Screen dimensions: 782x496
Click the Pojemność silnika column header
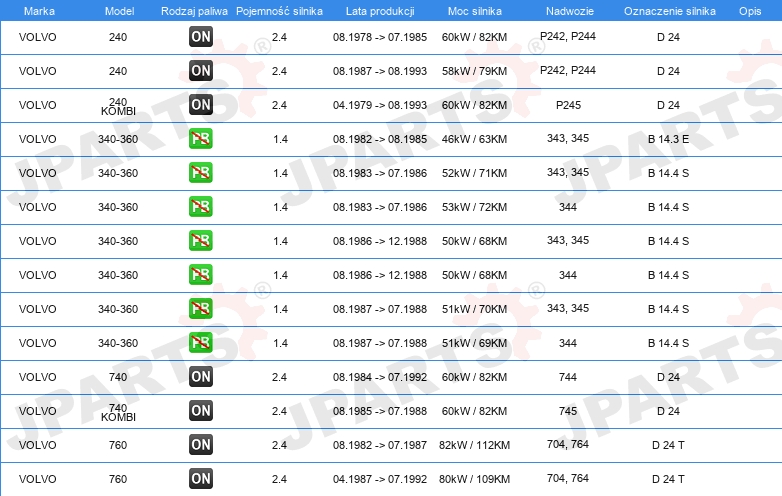pyautogui.click(x=279, y=11)
